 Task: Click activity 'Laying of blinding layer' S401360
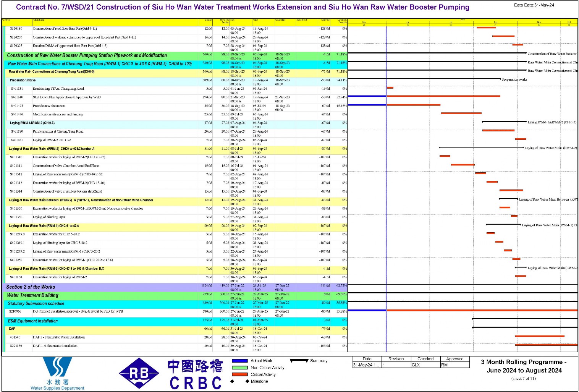(49, 217)
